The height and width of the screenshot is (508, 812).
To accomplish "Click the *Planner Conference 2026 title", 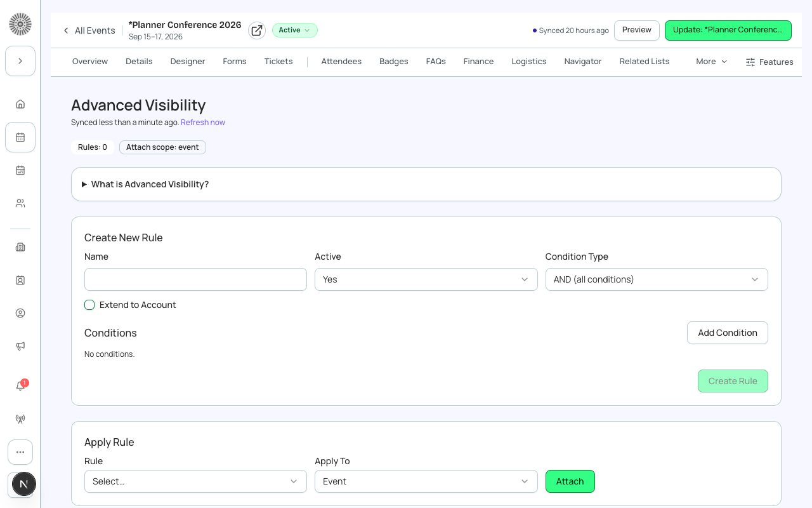I will 185,25.
